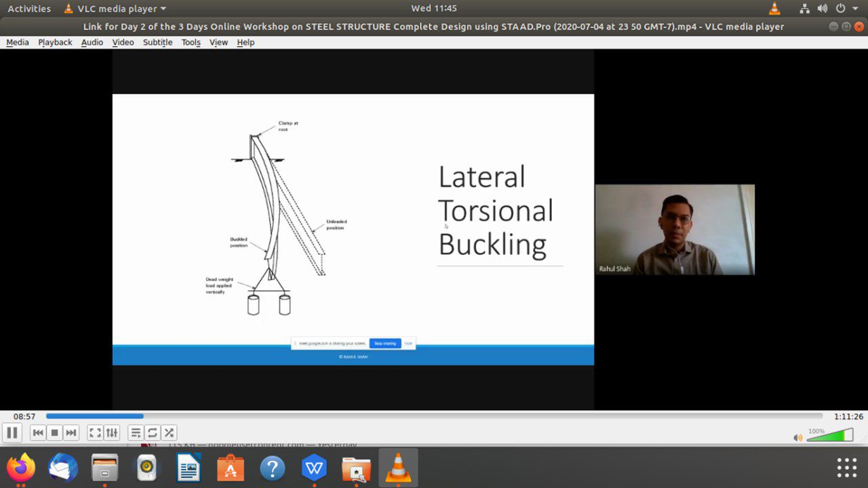868x488 pixels.
Task: Launch Firefox from the dock
Action: [x=22, y=468]
